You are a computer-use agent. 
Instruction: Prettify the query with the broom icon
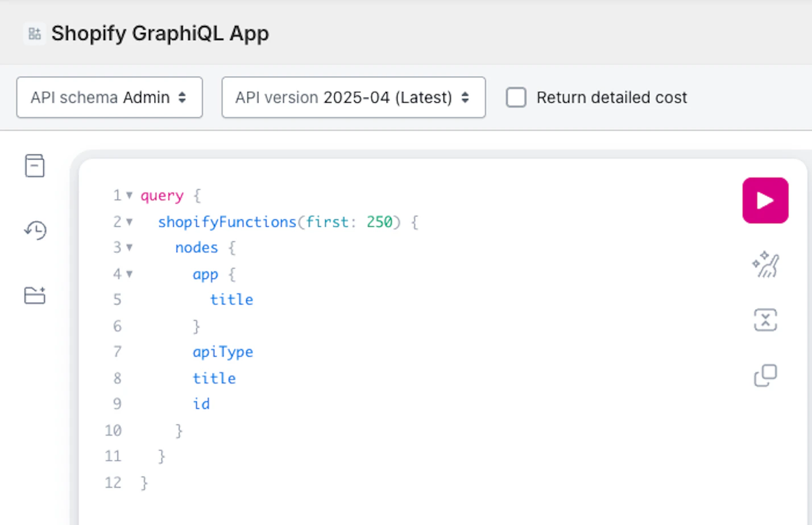click(x=765, y=264)
